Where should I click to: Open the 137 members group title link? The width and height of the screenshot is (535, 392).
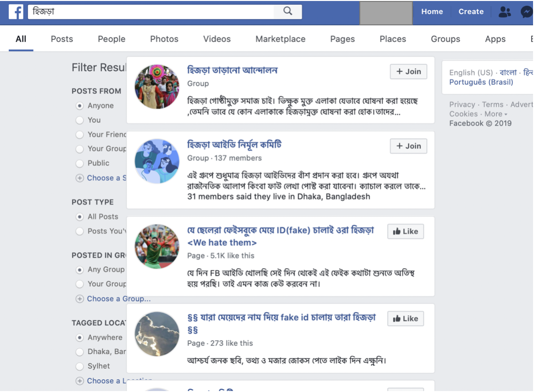click(234, 145)
